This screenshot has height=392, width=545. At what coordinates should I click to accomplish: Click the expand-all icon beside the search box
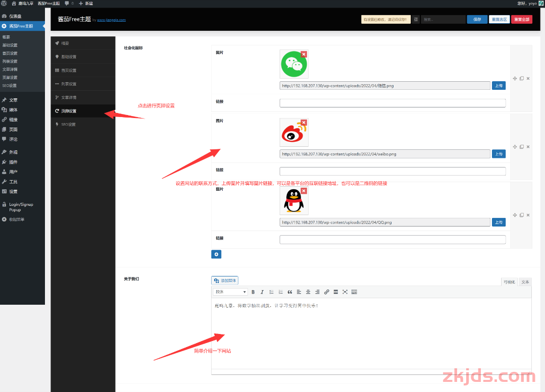(416, 20)
